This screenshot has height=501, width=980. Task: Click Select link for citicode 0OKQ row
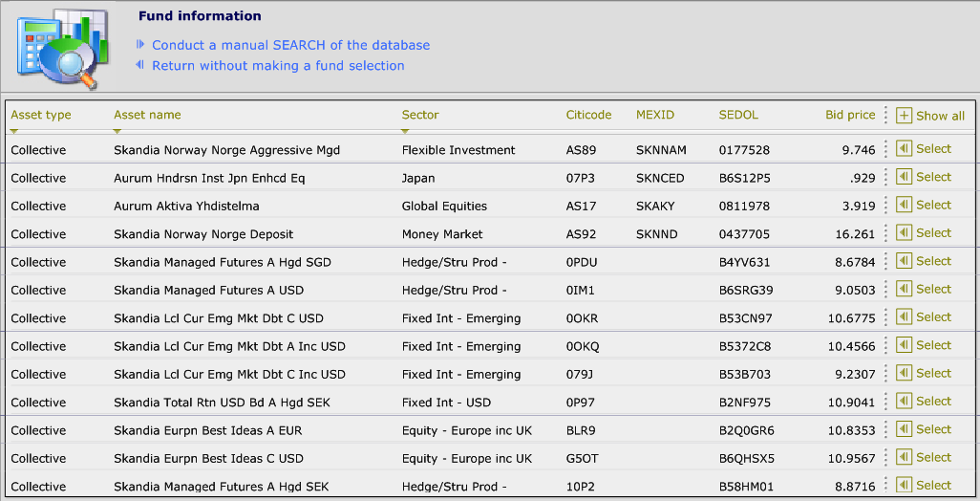[934, 345]
